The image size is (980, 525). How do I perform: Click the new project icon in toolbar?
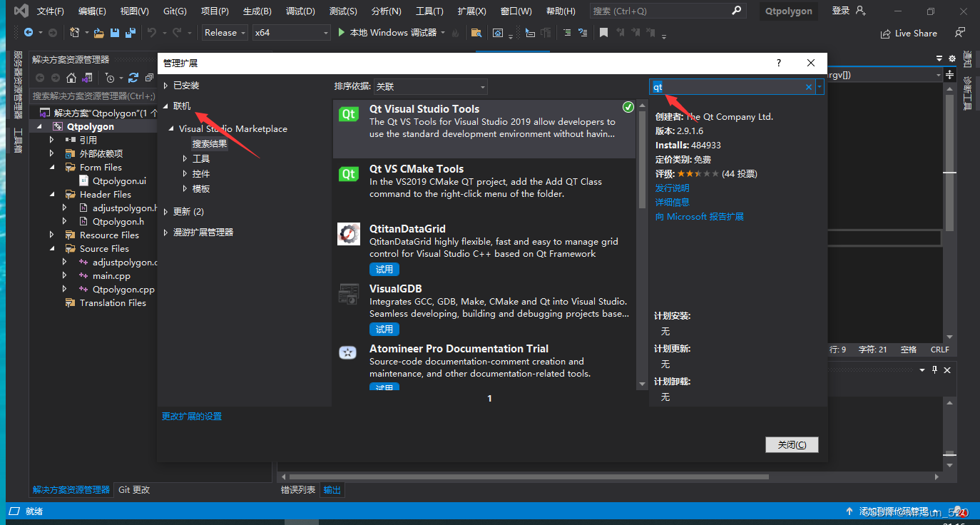pyautogui.click(x=75, y=33)
